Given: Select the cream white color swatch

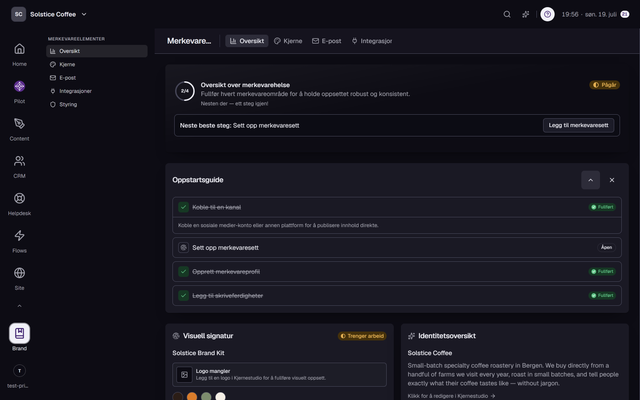Looking at the screenshot, I should 220,397.
